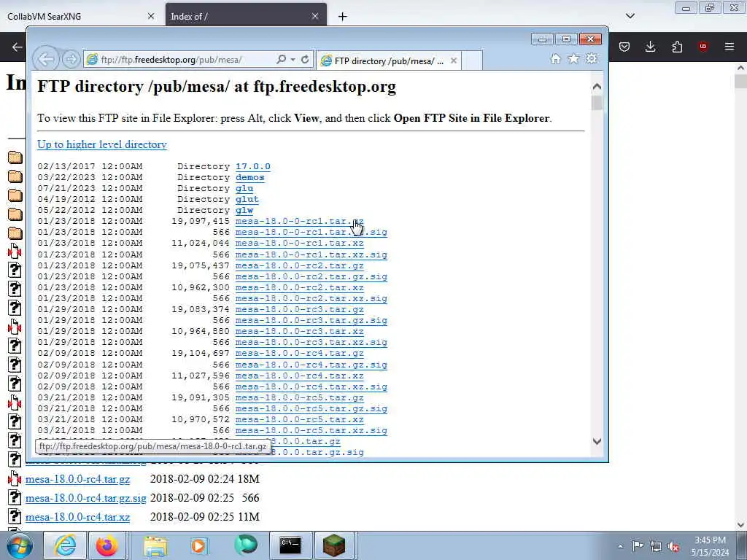Screen dimensions: 747x560
Task: Close the FTP directory /pub/mesa/ tab
Action: tap(454, 61)
